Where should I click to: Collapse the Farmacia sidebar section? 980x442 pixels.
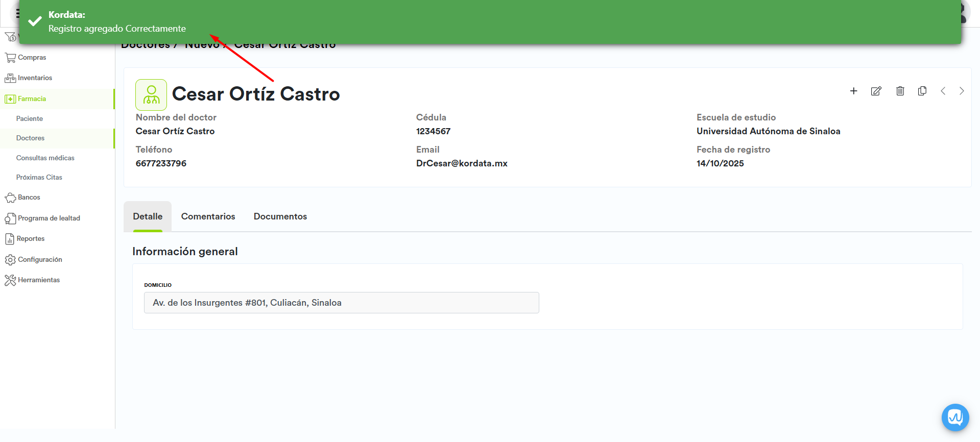tap(32, 99)
